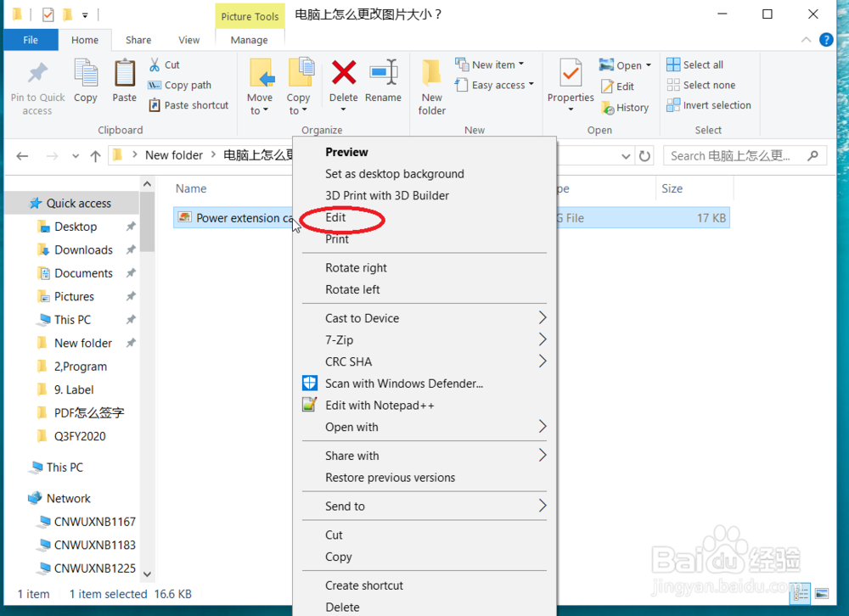Open Customize Quick Access Toolbar dropdown

pyautogui.click(x=85, y=14)
